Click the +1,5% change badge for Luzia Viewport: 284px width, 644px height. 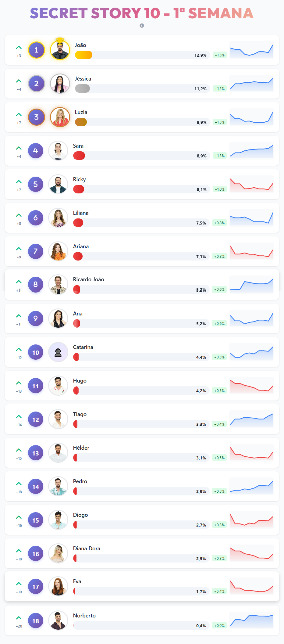click(219, 122)
